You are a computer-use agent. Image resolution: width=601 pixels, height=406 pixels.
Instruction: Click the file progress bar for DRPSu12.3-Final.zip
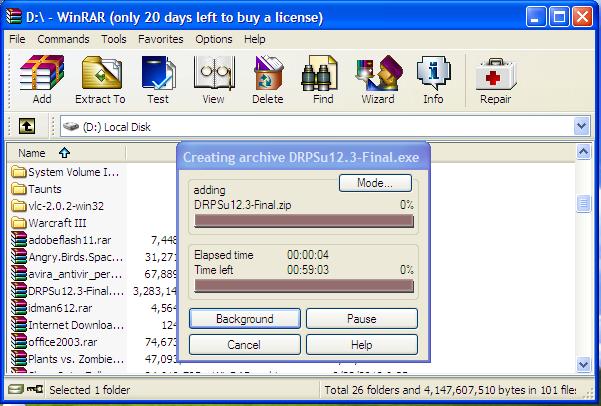pos(304,221)
